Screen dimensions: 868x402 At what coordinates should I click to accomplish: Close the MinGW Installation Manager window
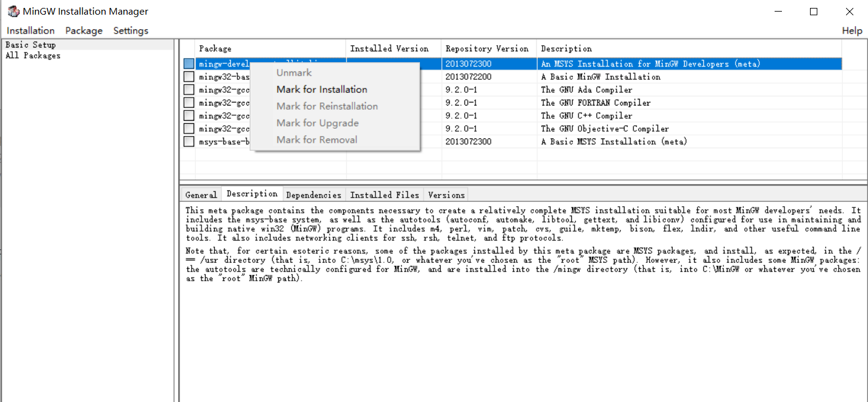[x=850, y=11]
